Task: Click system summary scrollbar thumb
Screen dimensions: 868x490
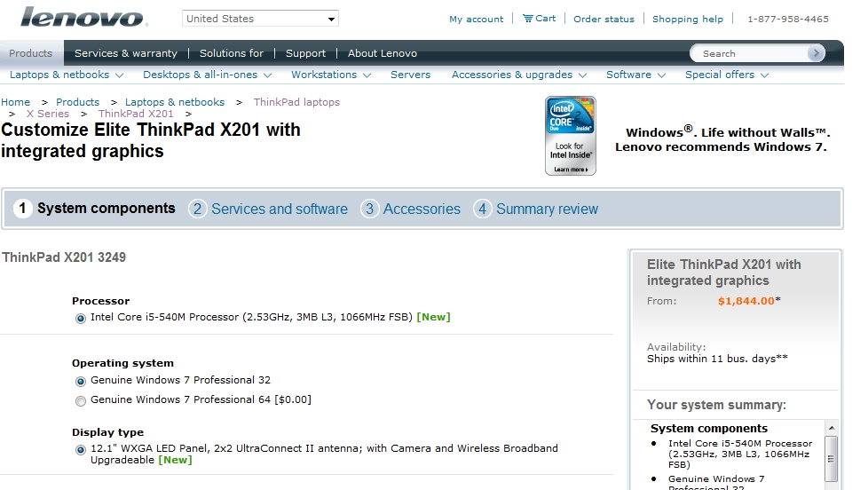Action: [x=831, y=458]
